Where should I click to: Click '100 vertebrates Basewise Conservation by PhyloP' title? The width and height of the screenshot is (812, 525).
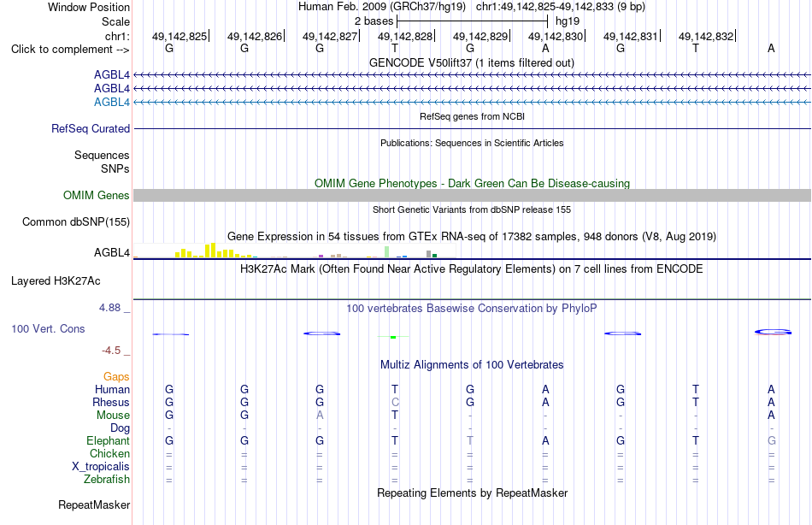pos(472,309)
